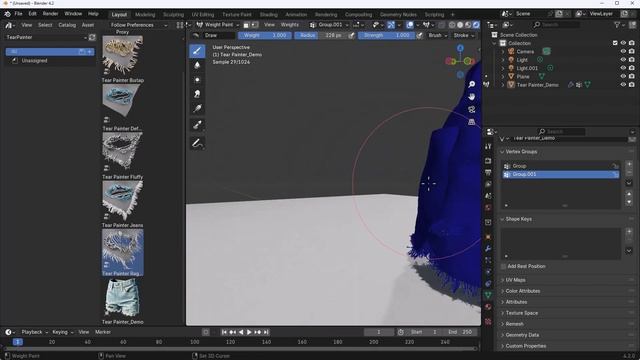Expand the Color Attributes panel
Screen dimensions: 640x360
pos(523,291)
